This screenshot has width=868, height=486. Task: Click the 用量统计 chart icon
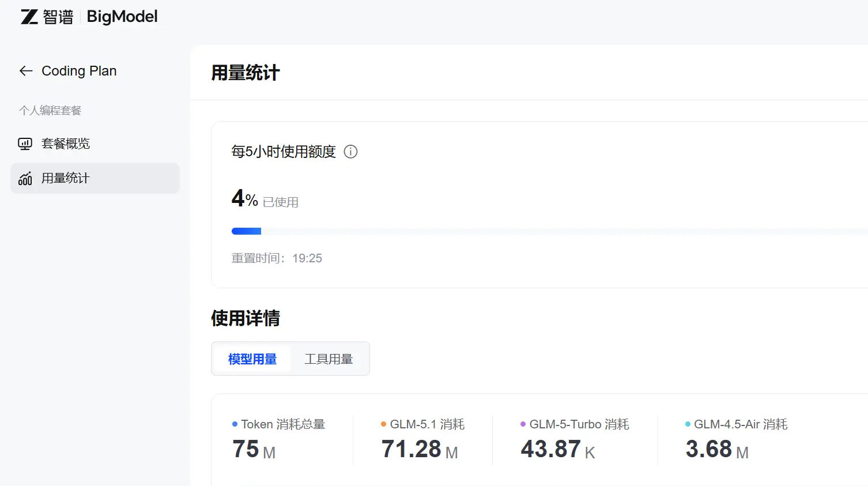point(25,178)
